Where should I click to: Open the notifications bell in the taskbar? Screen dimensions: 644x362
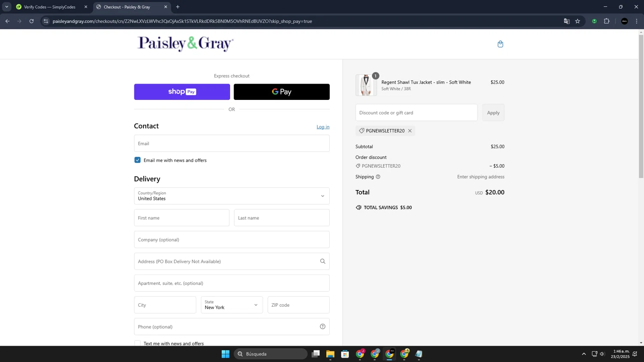tap(635, 354)
